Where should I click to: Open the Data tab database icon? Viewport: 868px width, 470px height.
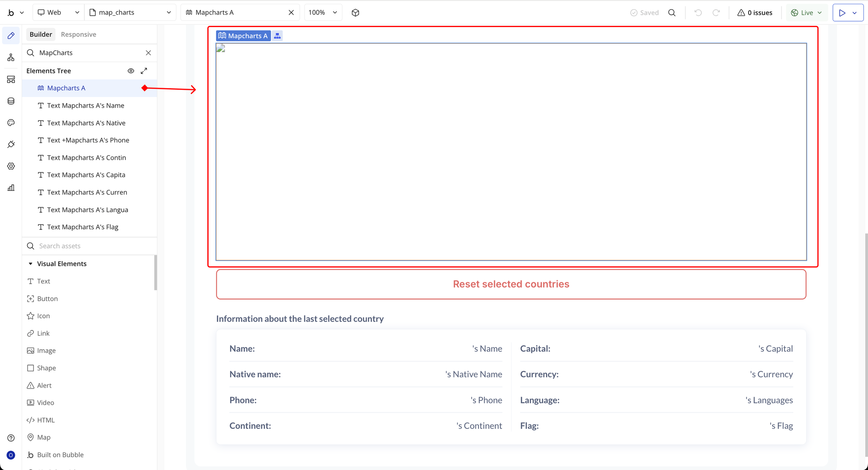tap(11, 101)
